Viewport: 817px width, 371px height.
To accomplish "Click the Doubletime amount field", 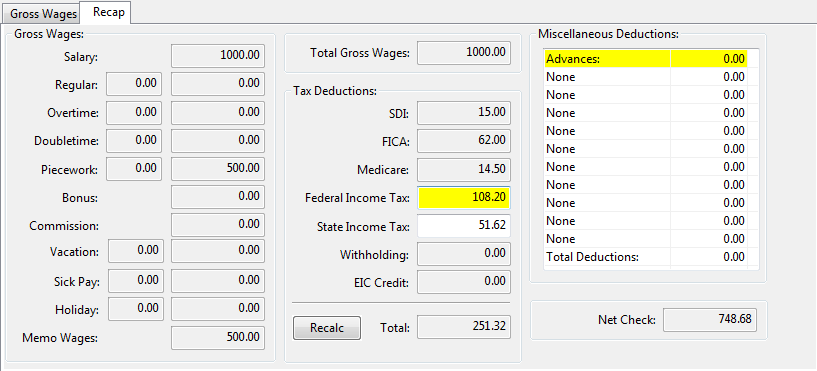I will [x=218, y=141].
